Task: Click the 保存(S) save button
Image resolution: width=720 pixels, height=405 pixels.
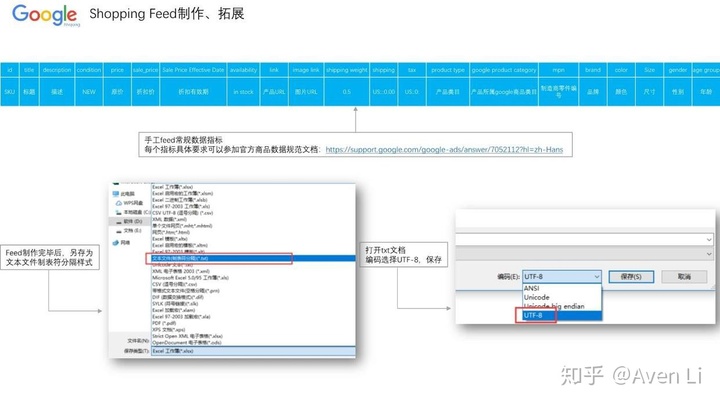Action: (x=631, y=276)
